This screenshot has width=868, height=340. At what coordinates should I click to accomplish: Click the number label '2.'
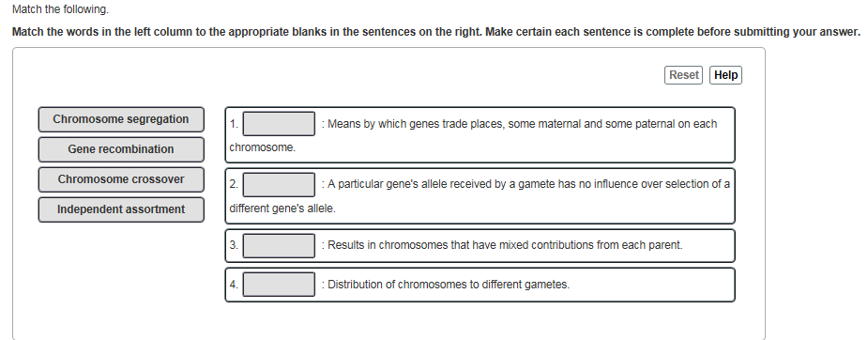pos(235,184)
